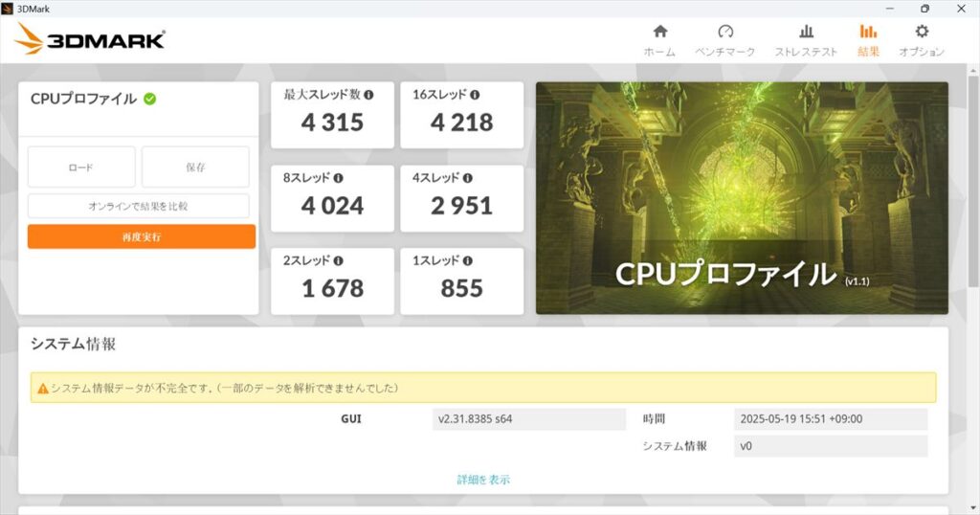This screenshot has height=515, width=980.
Task: Click the 4-thread score 2 951
Action: click(x=462, y=206)
